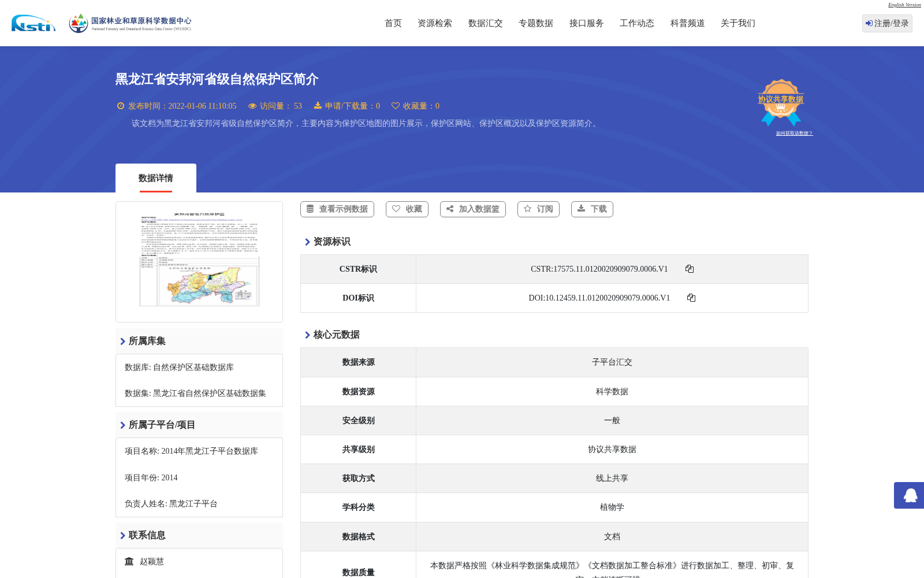Copy the DOI identifier

point(691,298)
